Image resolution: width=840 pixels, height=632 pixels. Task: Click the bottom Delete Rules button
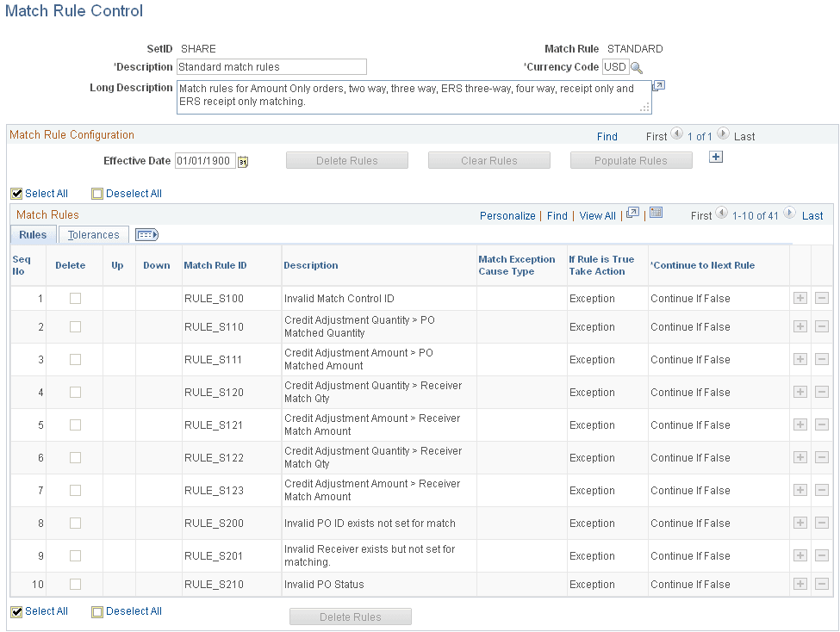coord(351,617)
